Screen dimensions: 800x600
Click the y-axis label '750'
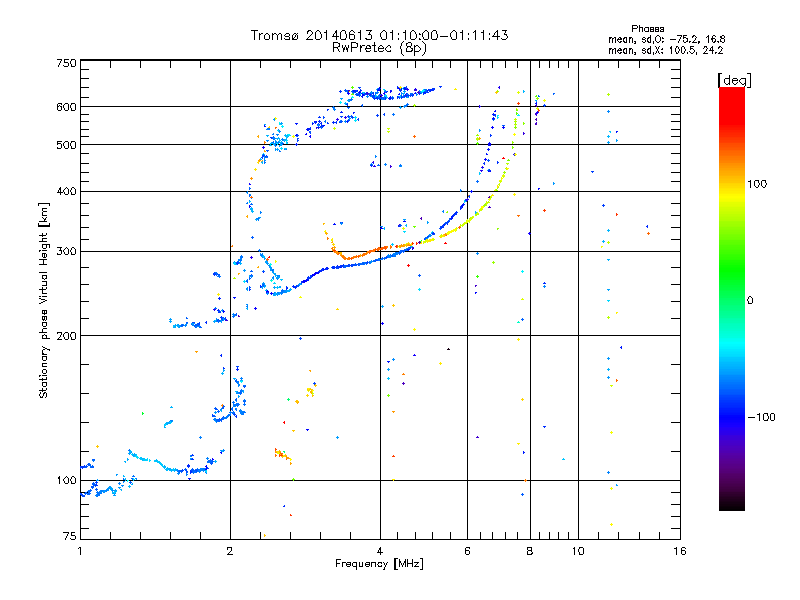tap(66, 63)
